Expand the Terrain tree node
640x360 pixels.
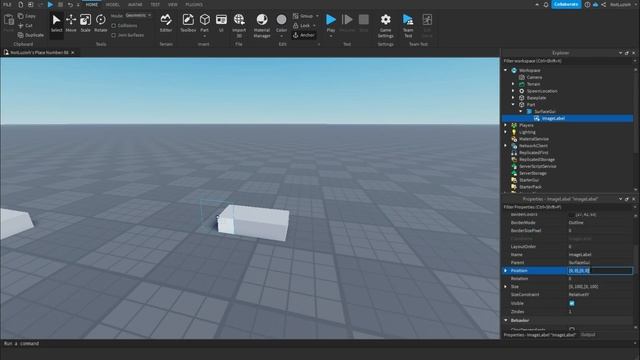[513, 84]
